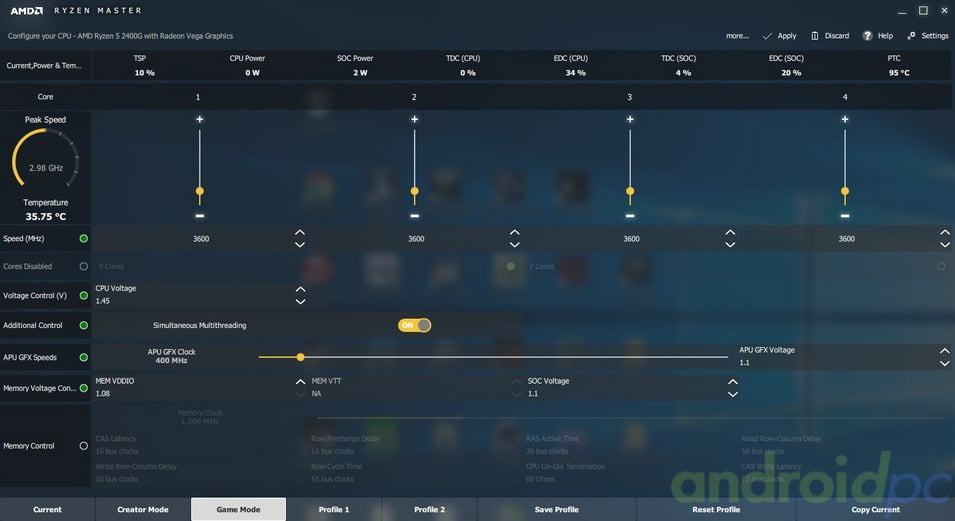The height and width of the screenshot is (521, 955).
Task: Enable the Memory Control radio indicator
Action: [x=83, y=446]
